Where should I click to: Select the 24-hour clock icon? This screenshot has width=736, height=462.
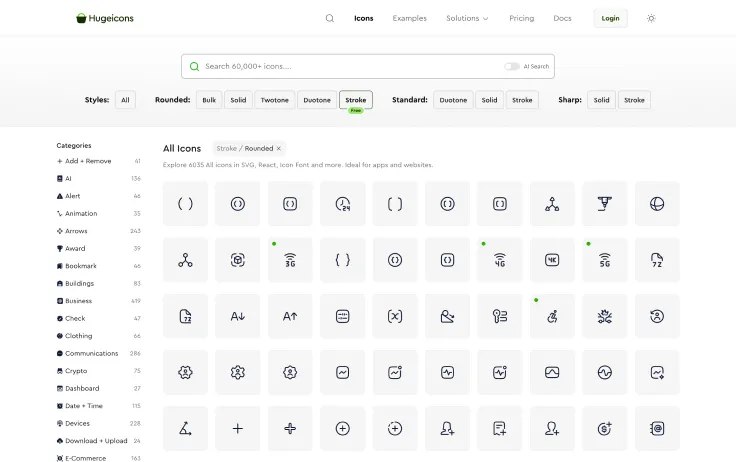pos(343,204)
